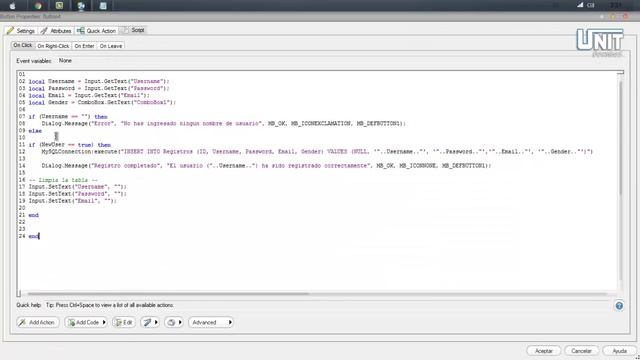Image resolution: width=640 pixels, height=360 pixels.
Task: Click the Aceptar button
Action: point(543,351)
